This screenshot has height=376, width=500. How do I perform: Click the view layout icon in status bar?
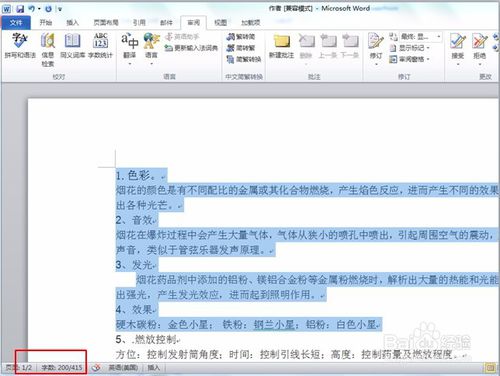coord(490,368)
